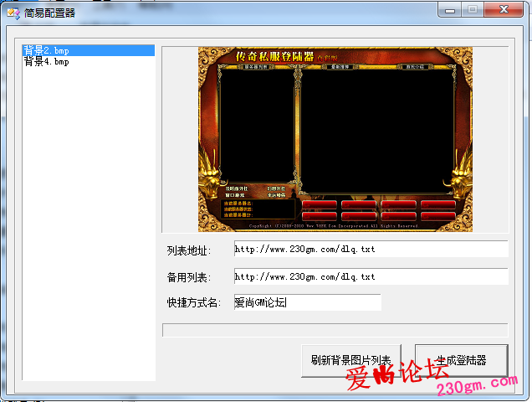Click the 生成登陆器 button

tap(462, 360)
